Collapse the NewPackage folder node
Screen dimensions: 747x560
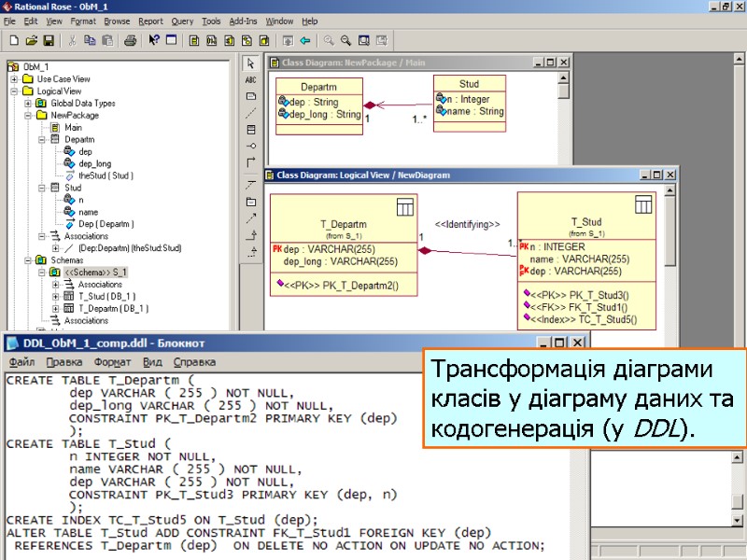point(29,115)
